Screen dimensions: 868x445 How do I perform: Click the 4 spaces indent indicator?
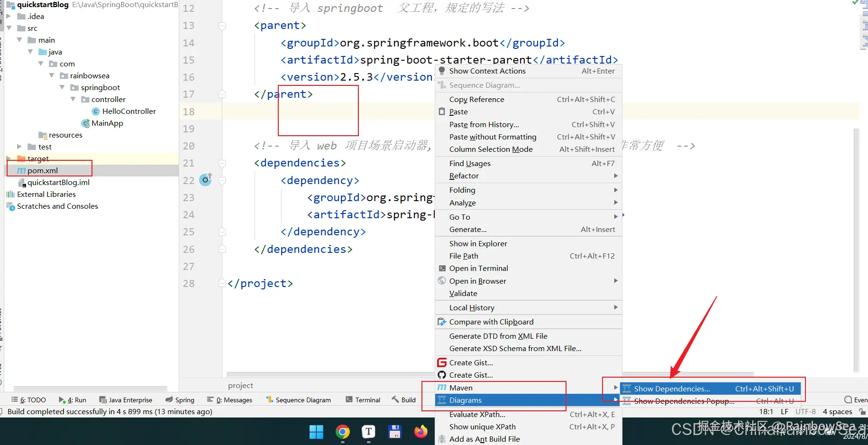click(837, 412)
